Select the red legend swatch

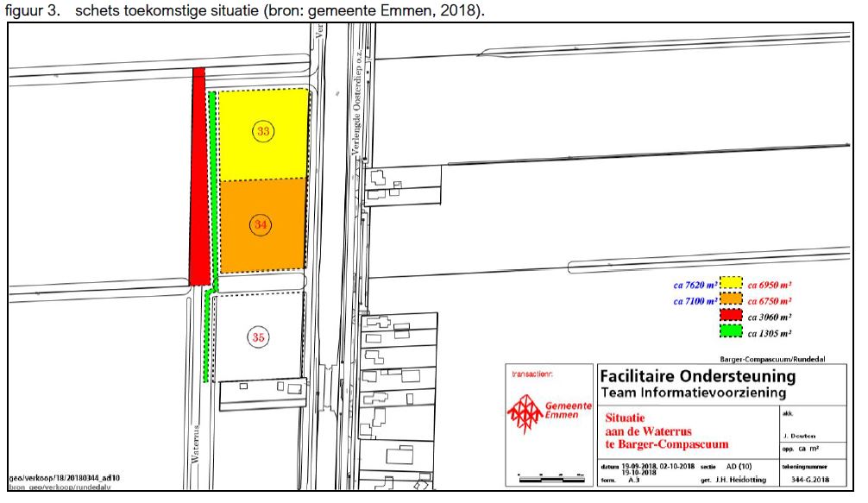click(x=731, y=317)
